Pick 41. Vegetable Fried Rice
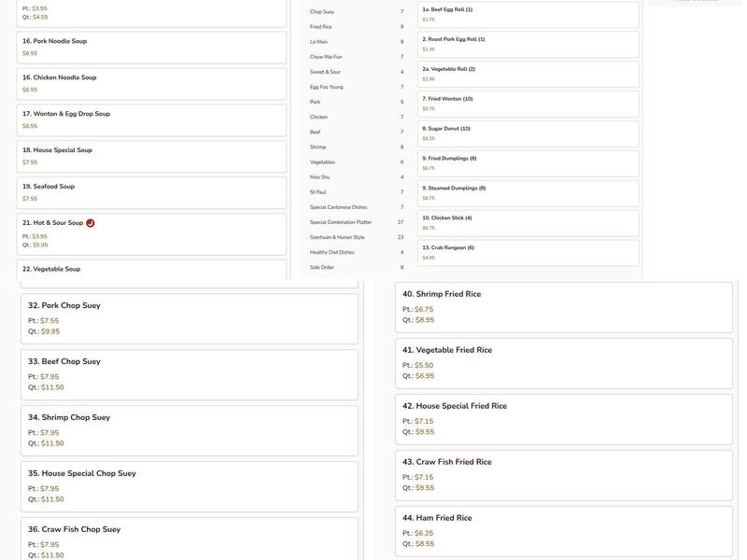The width and height of the screenshot is (747, 560). pyautogui.click(x=563, y=363)
